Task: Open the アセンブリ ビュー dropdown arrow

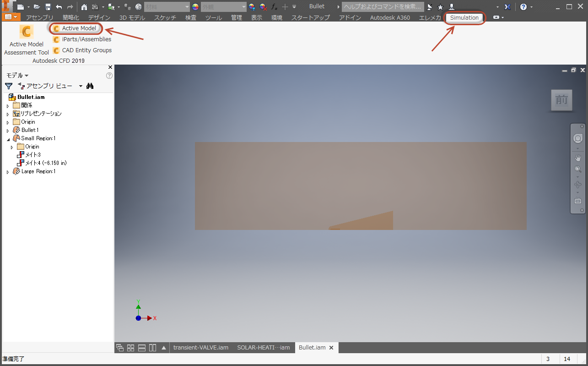Action: 81,86
